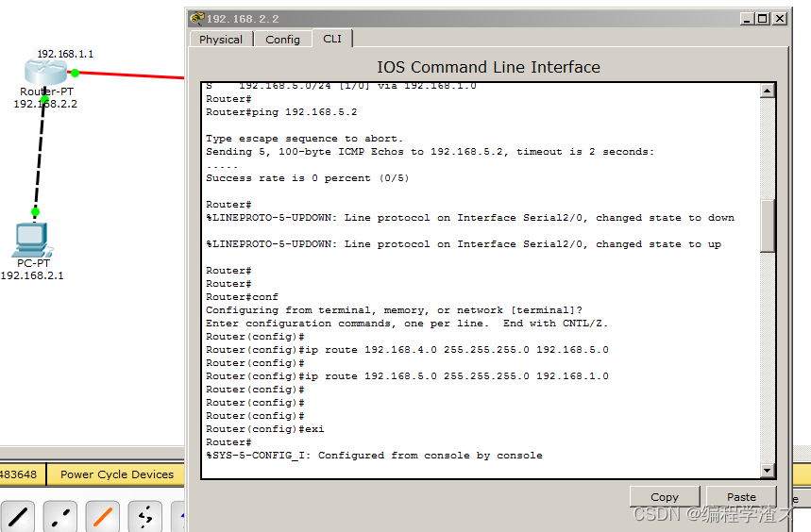
Task: Click the window icon in 192.168.2.2 title bar
Action: (x=197, y=19)
